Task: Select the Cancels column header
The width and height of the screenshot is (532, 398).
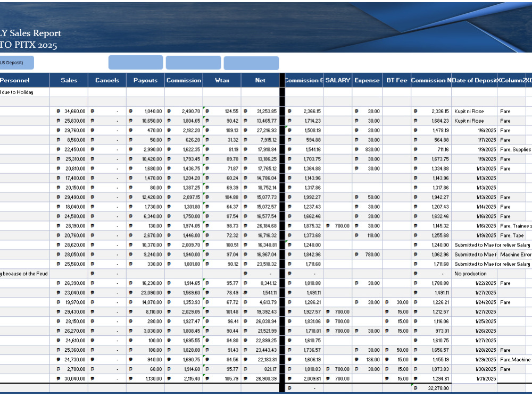Action: tap(107, 80)
